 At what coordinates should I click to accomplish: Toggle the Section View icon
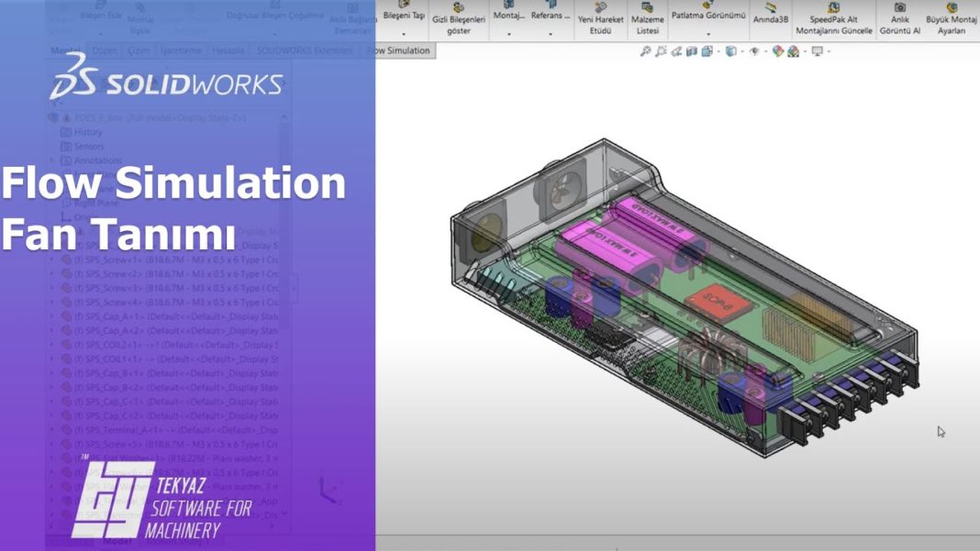(691, 51)
